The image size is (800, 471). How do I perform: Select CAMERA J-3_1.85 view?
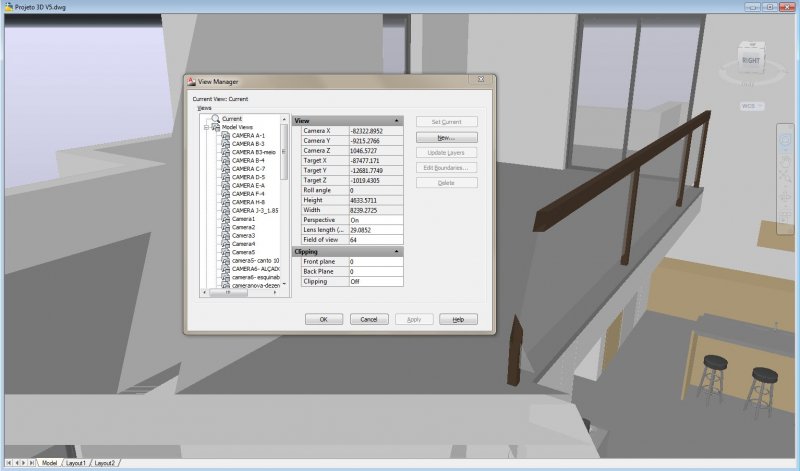click(255, 210)
